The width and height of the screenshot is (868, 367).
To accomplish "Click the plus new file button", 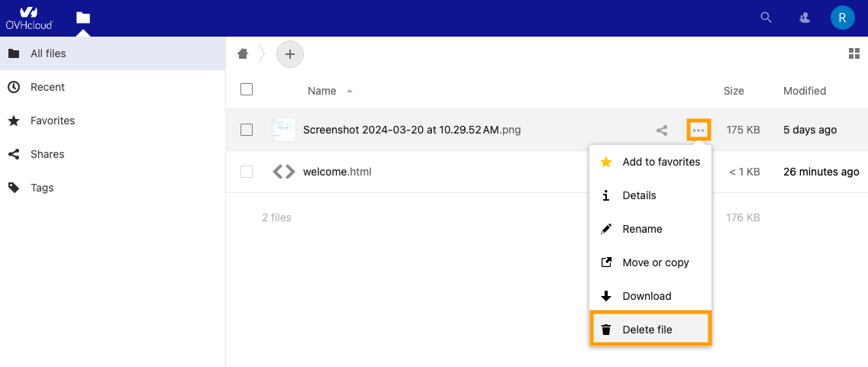I will tap(290, 54).
